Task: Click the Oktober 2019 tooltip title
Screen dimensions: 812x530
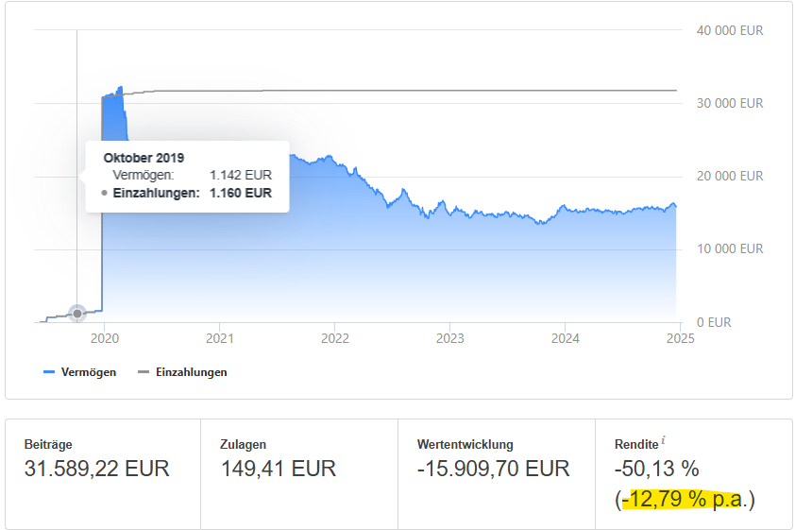Action: point(144,158)
